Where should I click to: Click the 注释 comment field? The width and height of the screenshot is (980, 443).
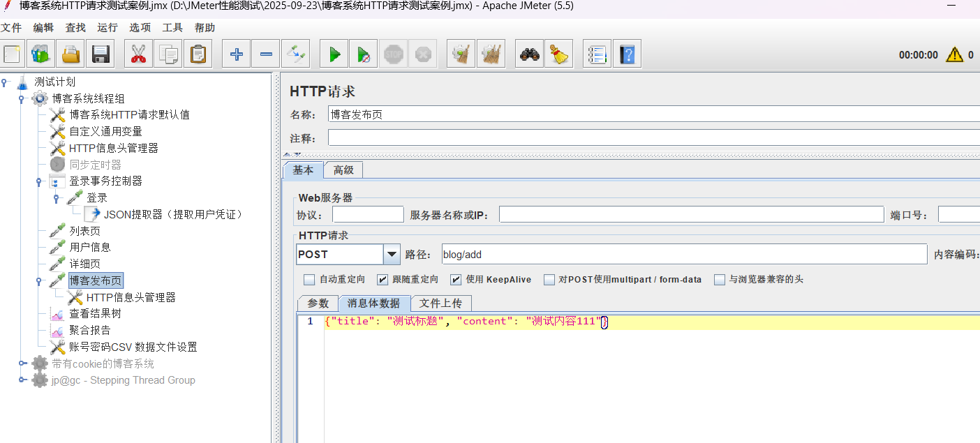pyautogui.click(x=653, y=138)
